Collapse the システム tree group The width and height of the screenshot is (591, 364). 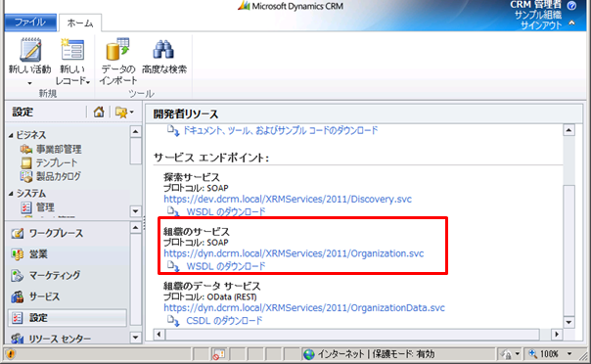pyautogui.click(x=11, y=194)
